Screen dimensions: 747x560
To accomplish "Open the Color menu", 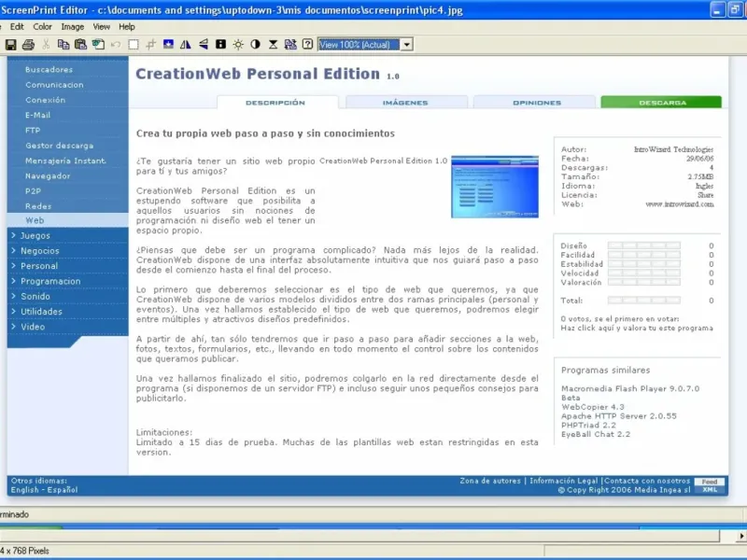I will 42,27.
